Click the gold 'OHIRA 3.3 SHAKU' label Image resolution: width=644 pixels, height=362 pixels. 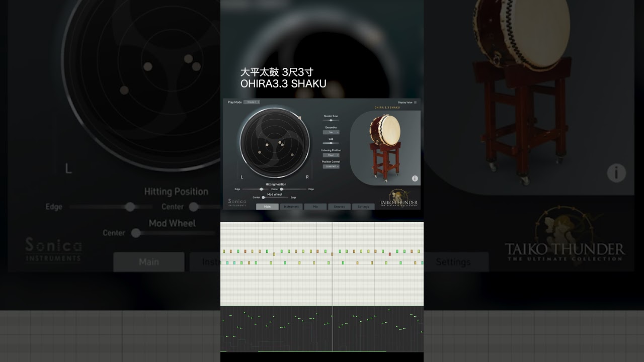click(x=387, y=108)
